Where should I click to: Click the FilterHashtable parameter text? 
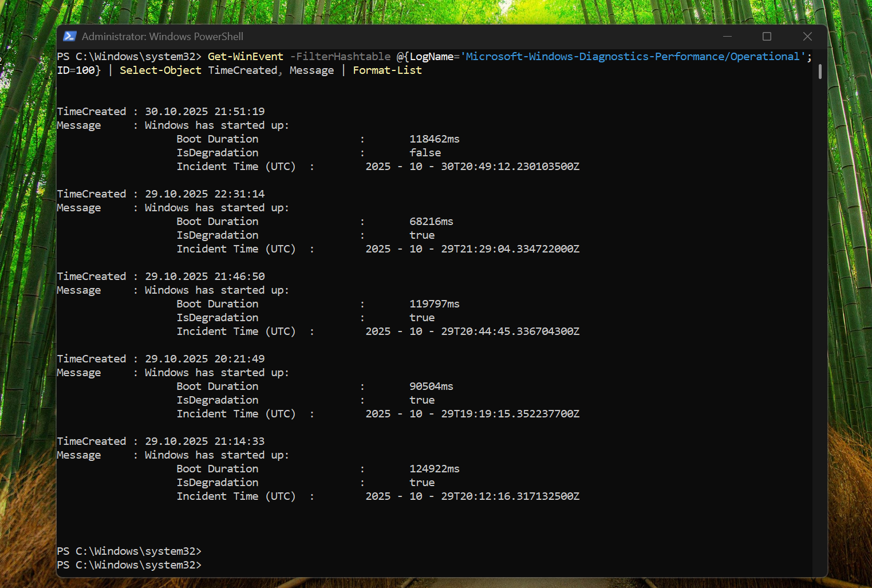(x=340, y=56)
